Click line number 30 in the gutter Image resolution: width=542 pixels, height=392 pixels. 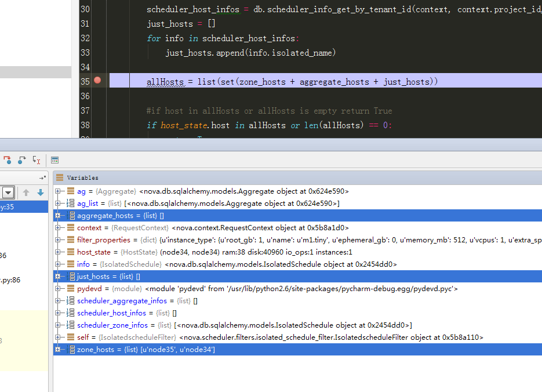click(85, 9)
